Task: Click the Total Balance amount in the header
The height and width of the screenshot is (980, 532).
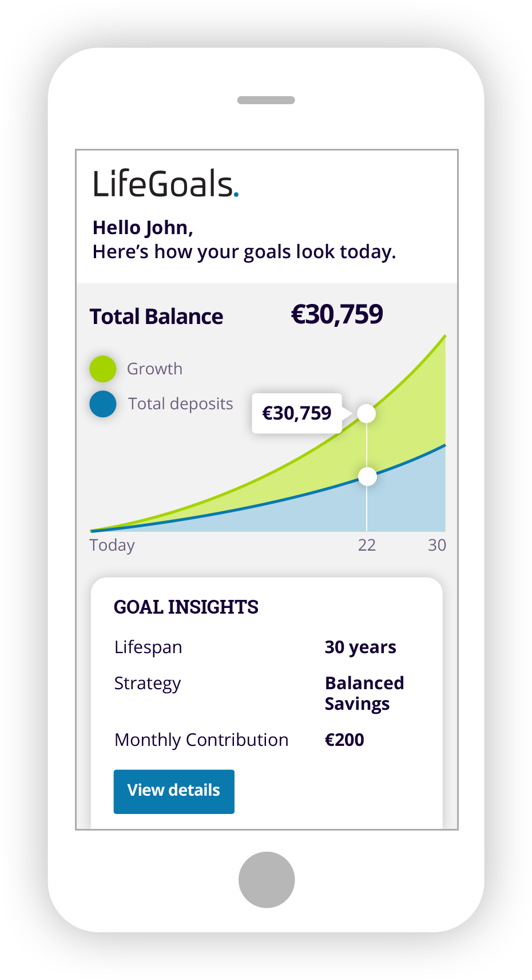Action: tap(337, 314)
